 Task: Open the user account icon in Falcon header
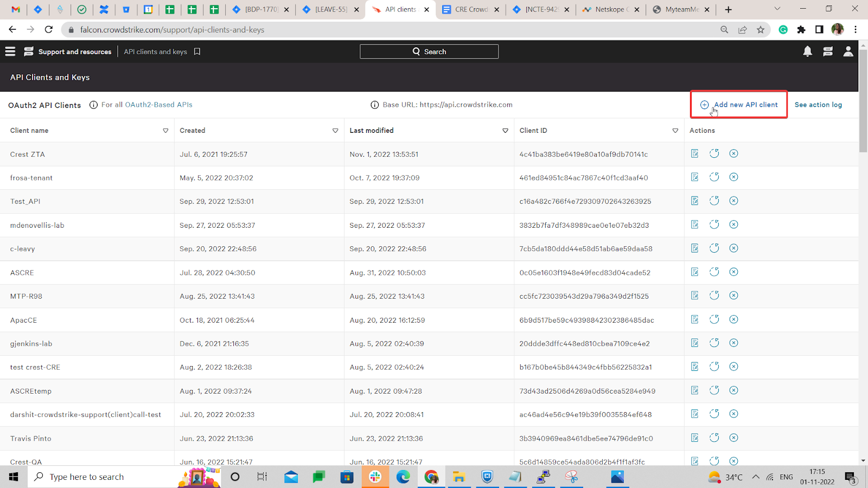[848, 52]
